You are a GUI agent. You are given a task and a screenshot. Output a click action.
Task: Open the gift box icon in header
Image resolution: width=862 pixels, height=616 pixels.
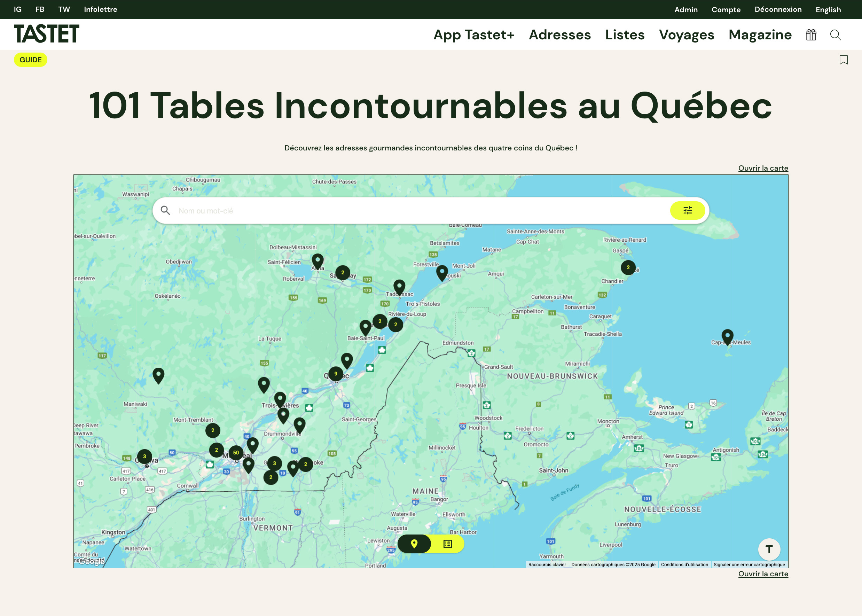811,35
